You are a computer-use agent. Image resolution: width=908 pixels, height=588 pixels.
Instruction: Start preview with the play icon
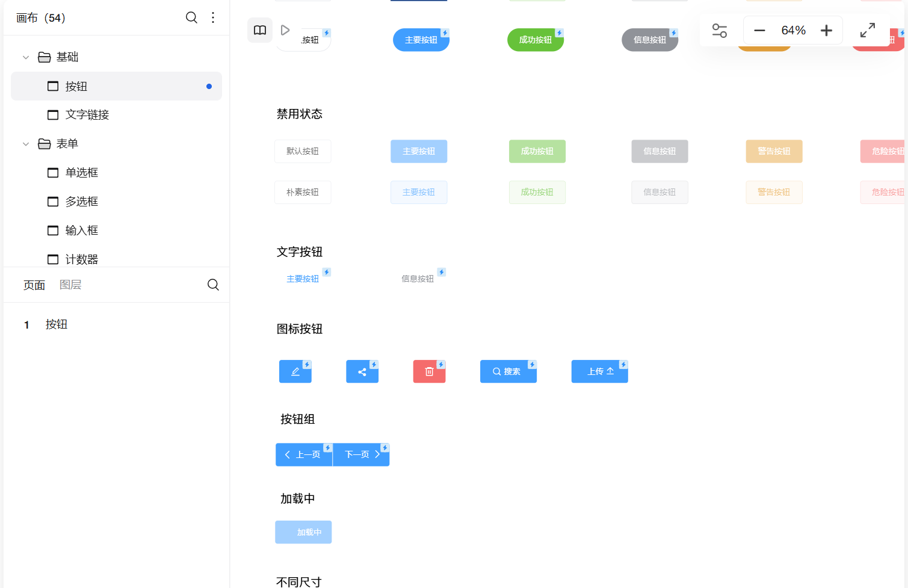285,30
